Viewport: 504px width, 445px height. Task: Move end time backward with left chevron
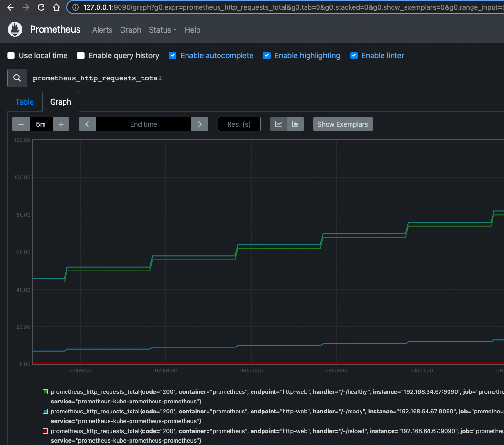pyautogui.click(x=87, y=124)
